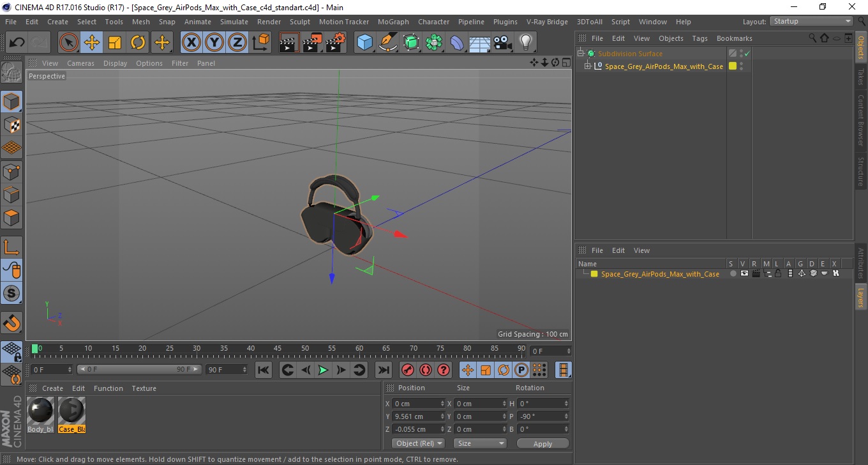Select the Live Selection tool
The image size is (868, 465).
[x=69, y=43]
